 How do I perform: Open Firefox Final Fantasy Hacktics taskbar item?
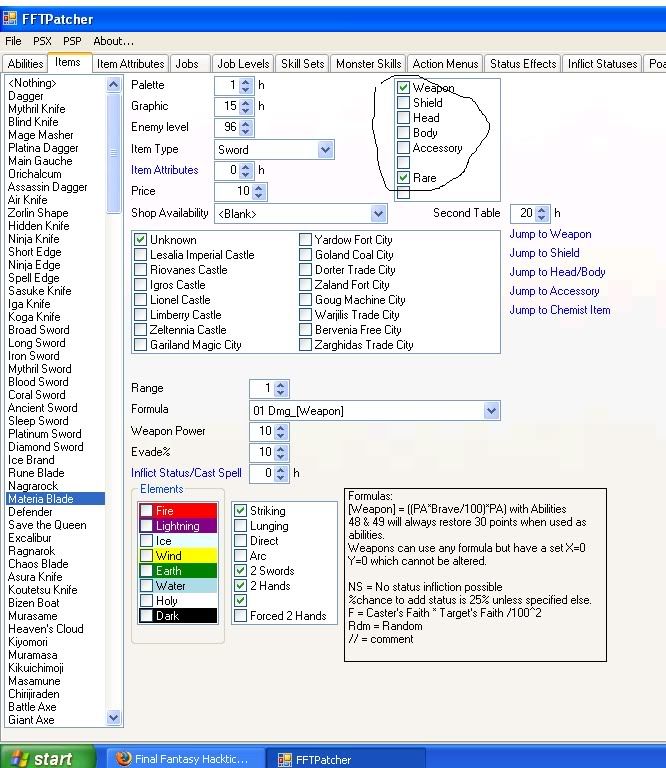[x=184, y=759]
